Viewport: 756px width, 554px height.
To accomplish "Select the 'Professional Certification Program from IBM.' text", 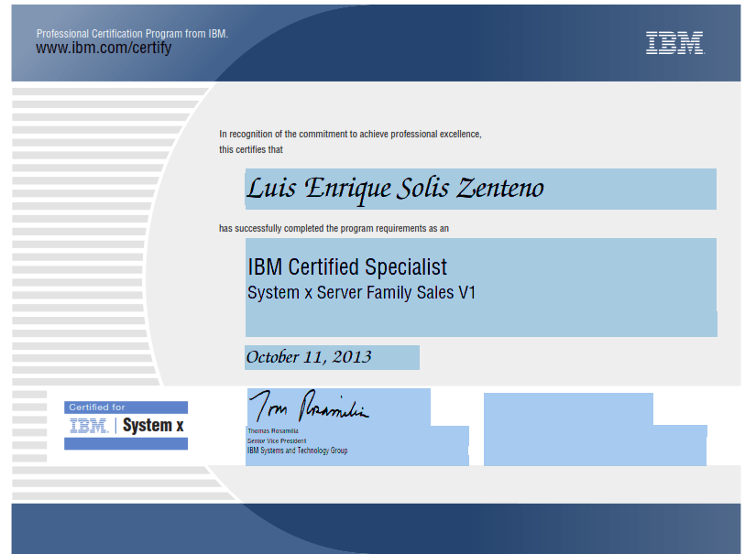I will click(x=132, y=33).
